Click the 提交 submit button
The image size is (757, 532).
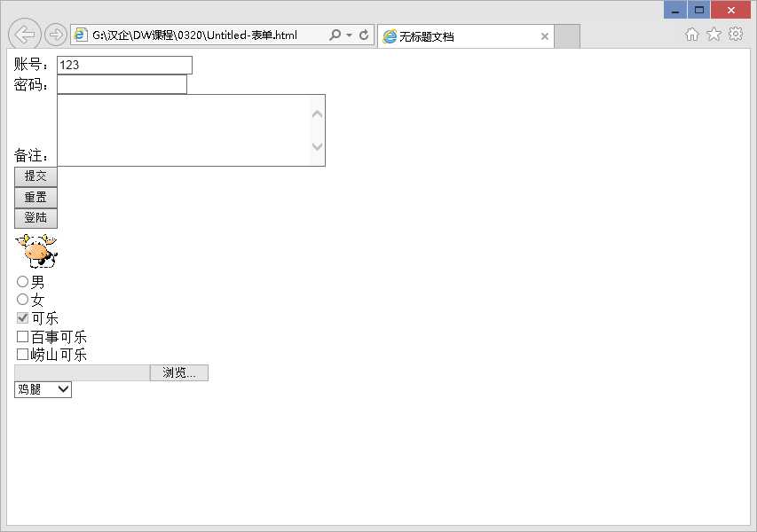coord(35,176)
